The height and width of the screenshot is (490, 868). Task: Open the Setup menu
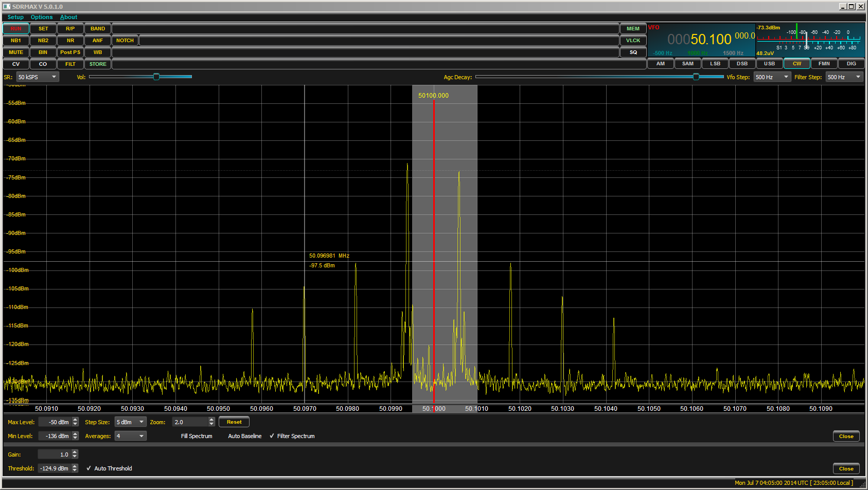[x=15, y=17]
